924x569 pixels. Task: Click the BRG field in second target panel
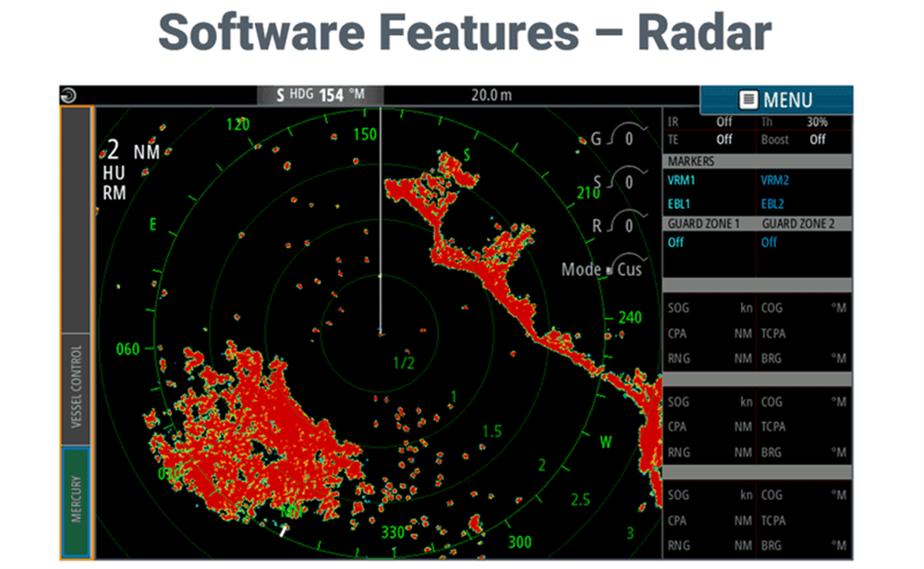coord(804,453)
